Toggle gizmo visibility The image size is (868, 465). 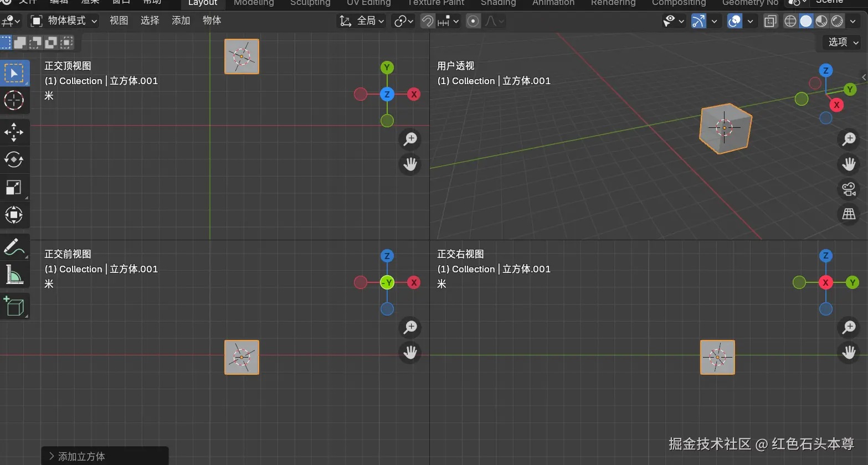(699, 21)
